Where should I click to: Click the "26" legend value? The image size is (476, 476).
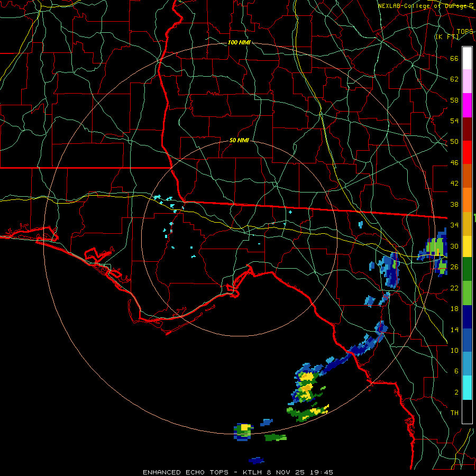point(454,267)
